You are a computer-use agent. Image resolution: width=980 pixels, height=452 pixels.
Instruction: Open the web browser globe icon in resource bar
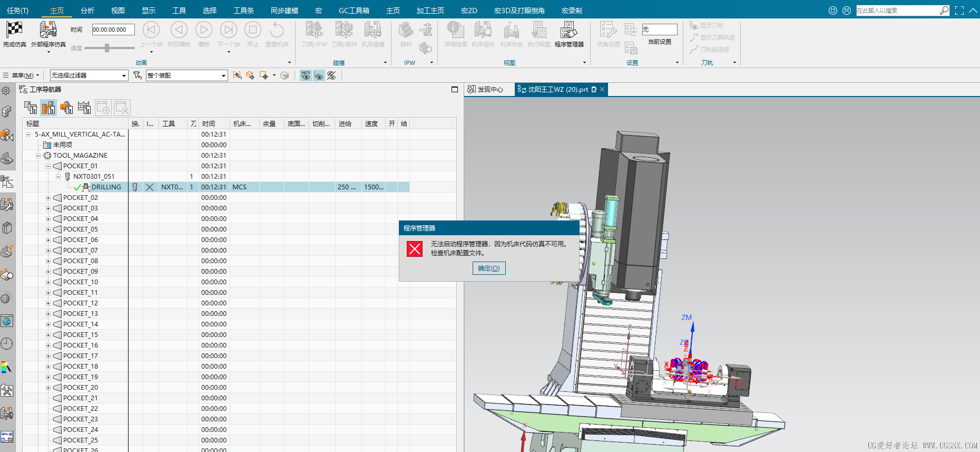pyautogui.click(x=7, y=321)
